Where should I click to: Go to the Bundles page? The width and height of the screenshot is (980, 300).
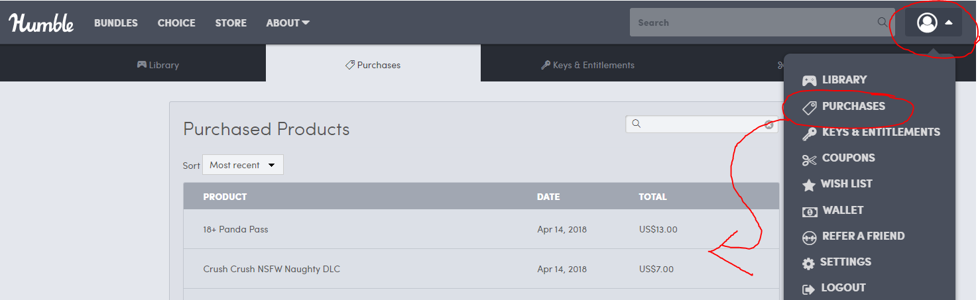point(116,23)
